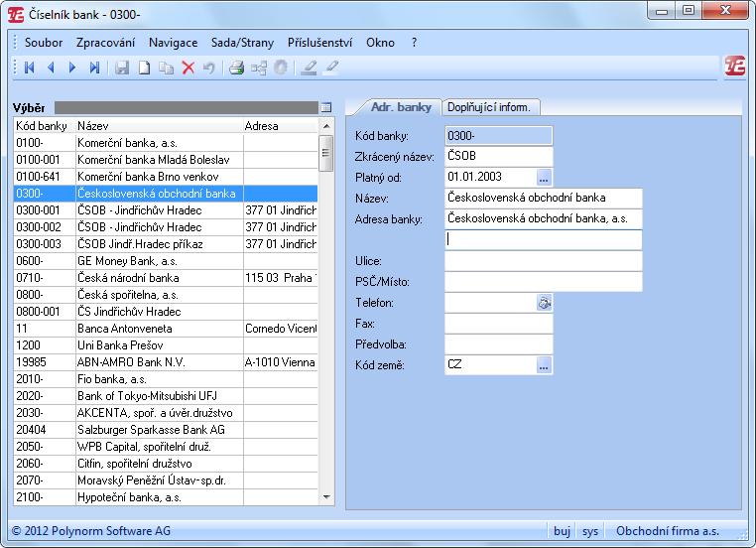Open the Příslušenství menu
This screenshot has width=756, height=548.
(319, 43)
